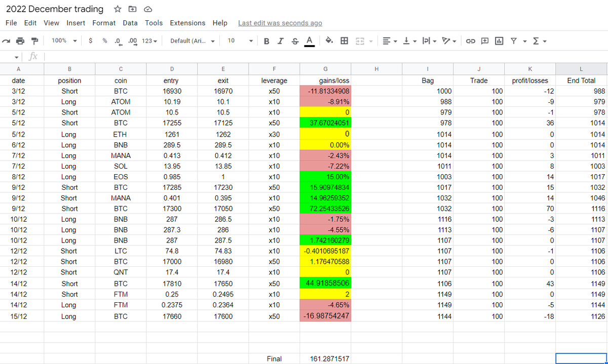Insert a comment icon
Screen dimensions: 608x364
pyautogui.click(x=485, y=41)
